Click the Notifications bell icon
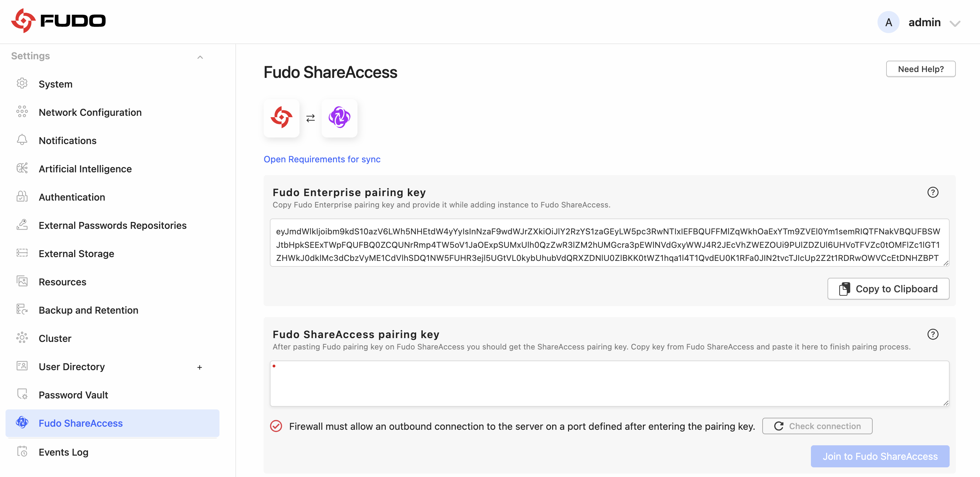 click(x=22, y=140)
